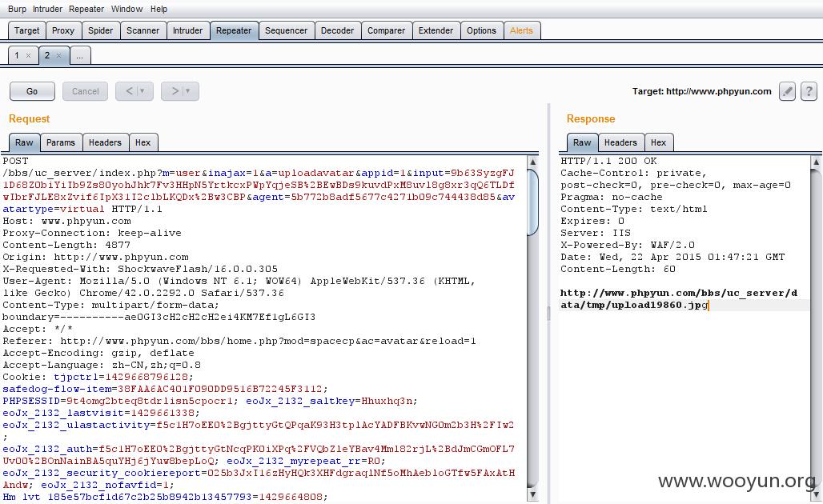Click the request scrollbar down arrow
The width and height of the screenshot is (823, 504).
[532, 494]
